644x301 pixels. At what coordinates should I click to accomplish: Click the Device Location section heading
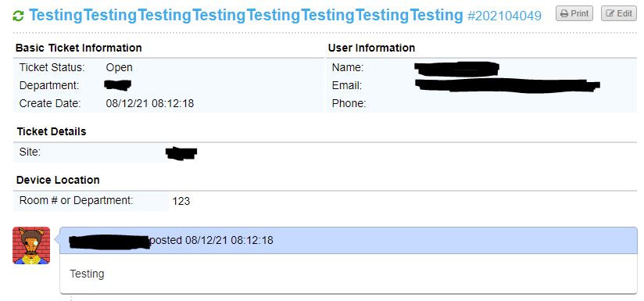58,180
